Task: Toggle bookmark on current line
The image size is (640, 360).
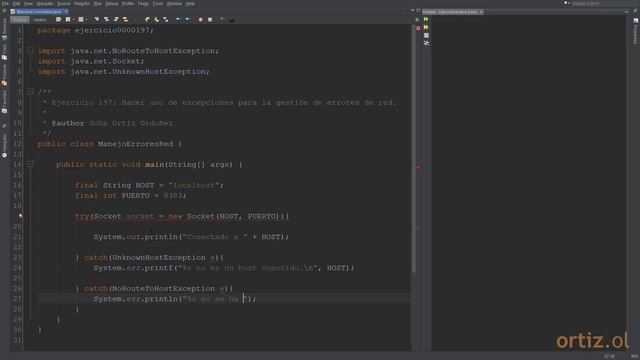Action: coord(166,19)
